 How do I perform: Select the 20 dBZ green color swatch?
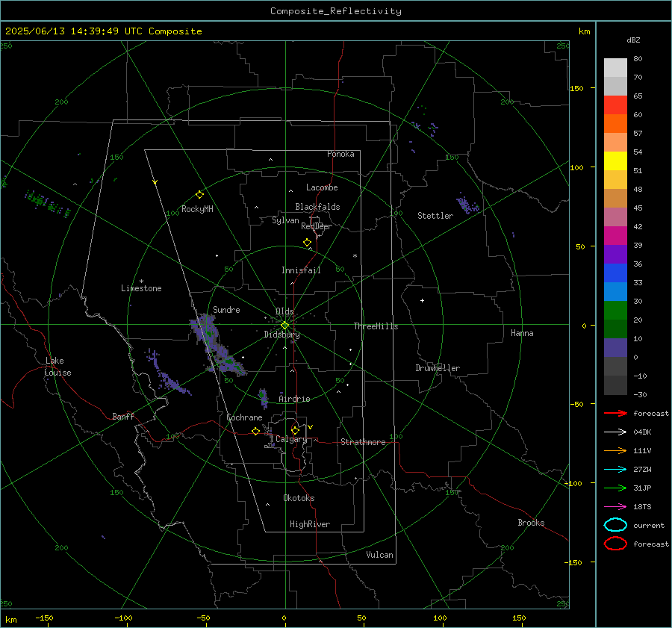point(615,311)
